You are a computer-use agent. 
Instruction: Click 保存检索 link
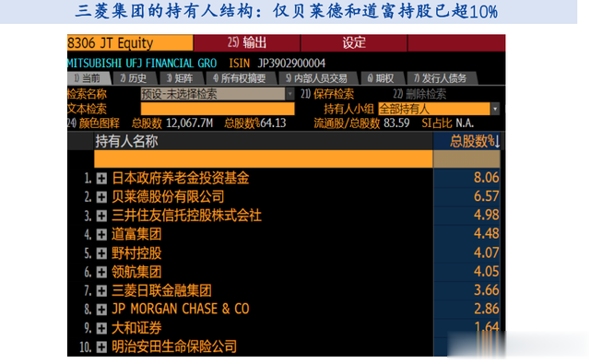(x=327, y=94)
